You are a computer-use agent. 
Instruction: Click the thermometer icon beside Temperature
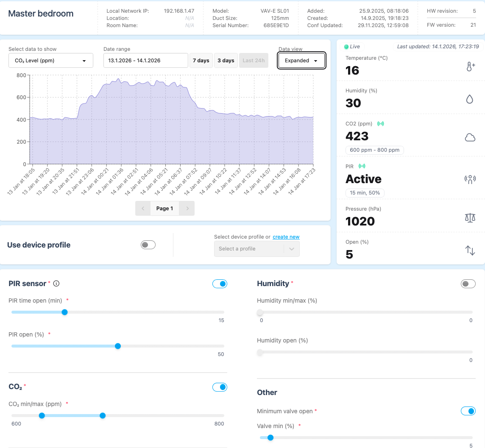(470, 67)
